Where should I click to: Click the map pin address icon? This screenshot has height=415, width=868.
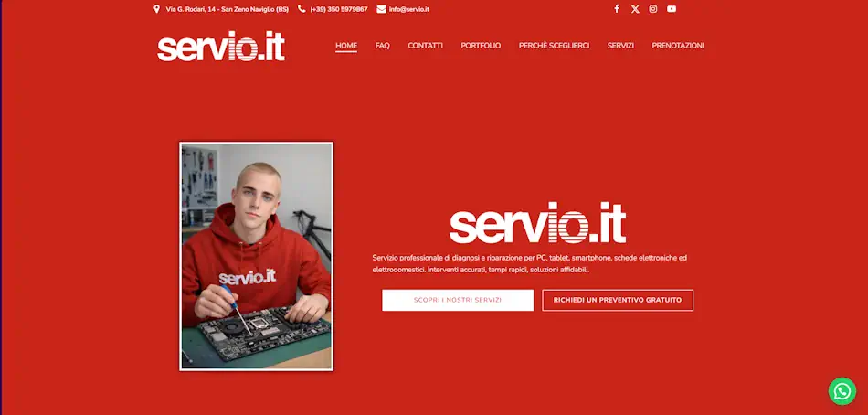156,9
